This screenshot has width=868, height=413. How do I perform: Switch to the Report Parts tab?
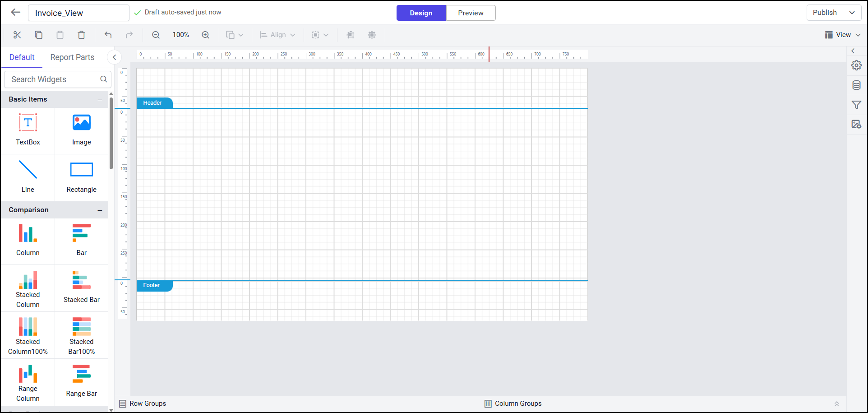click(72, 57)
